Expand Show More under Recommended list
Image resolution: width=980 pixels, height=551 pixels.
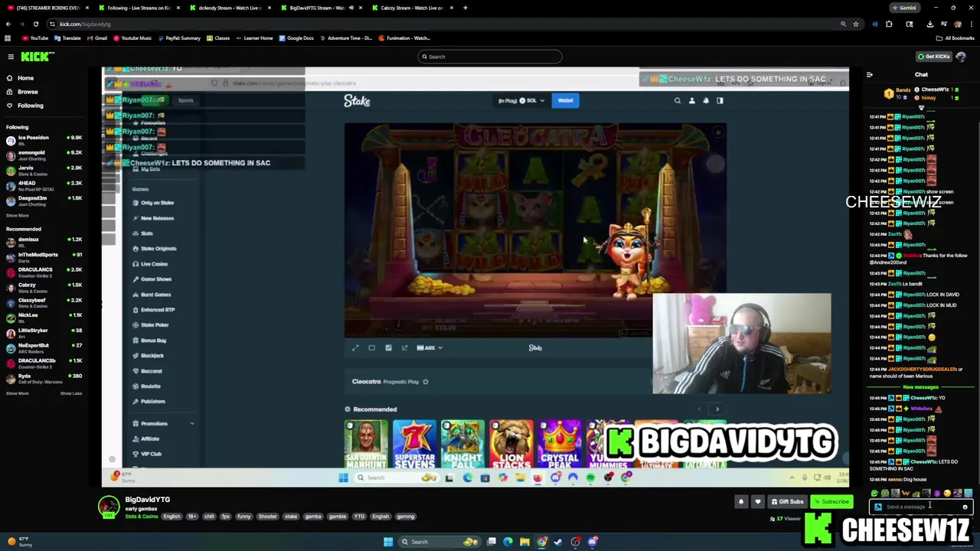(x=18, y=393)
